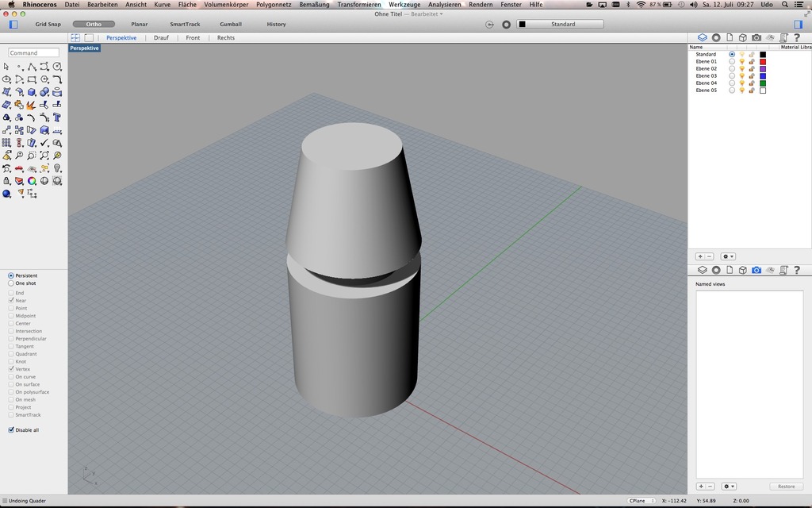812x508 pixels.
Task: Expand the Standard layer selector dropdown in the toolbar
Action: click(x=563, y=24)
